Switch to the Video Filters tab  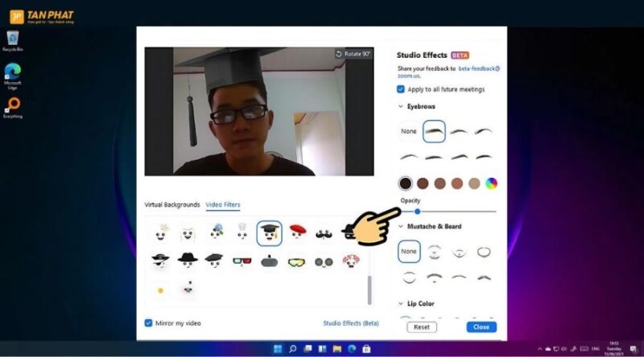pyautogui.click(x=223, y=204)
